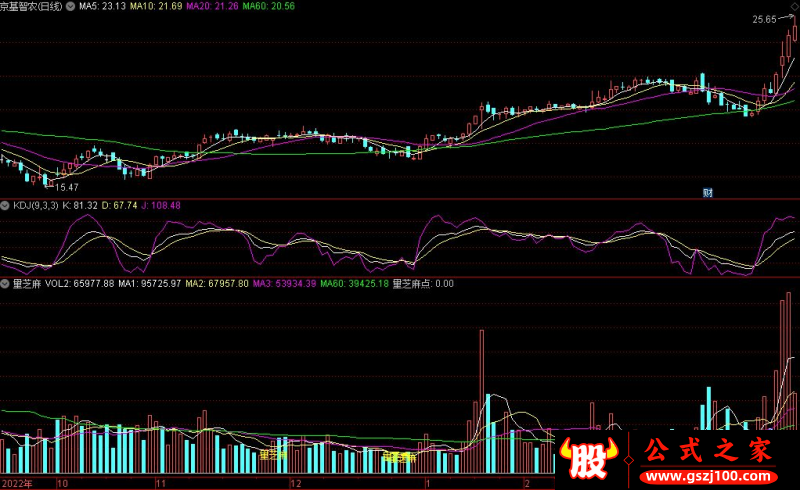The width and height of the screenshot is (800, 490).
Task: Open the dropdown arrow beside 京基智农(日线) title
Action: 70,6
